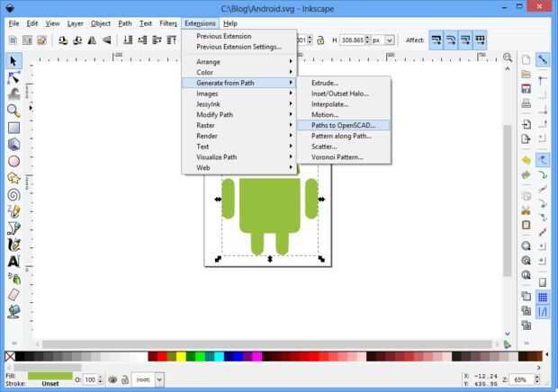Select the Pencil freehand tool
The width and height of the screenshot is (558, 392).
point(13,211)
